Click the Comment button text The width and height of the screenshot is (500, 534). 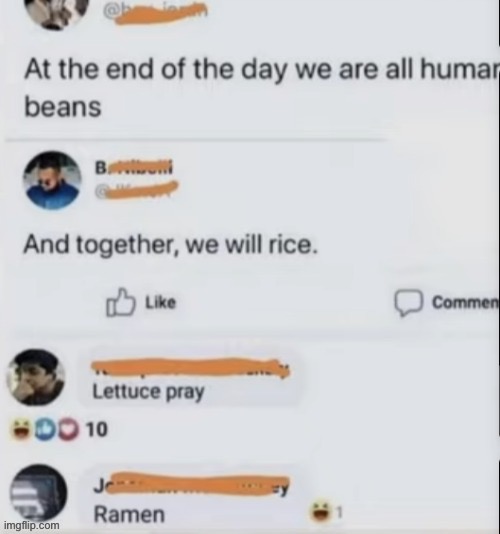pos(465,302)
